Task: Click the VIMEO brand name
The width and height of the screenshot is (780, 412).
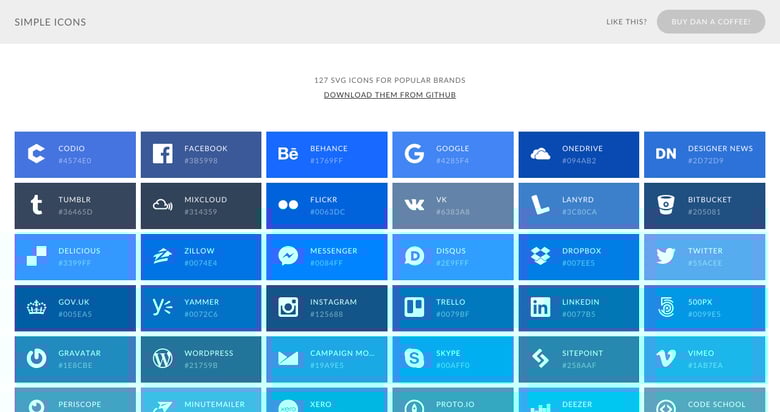Action: coord(701,353)
